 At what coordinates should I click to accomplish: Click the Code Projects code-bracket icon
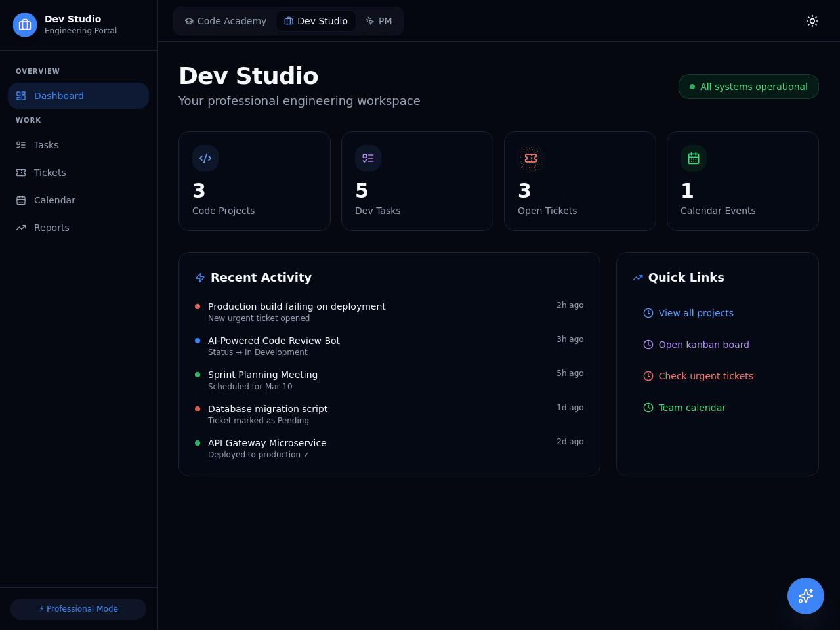pos(205,158)
